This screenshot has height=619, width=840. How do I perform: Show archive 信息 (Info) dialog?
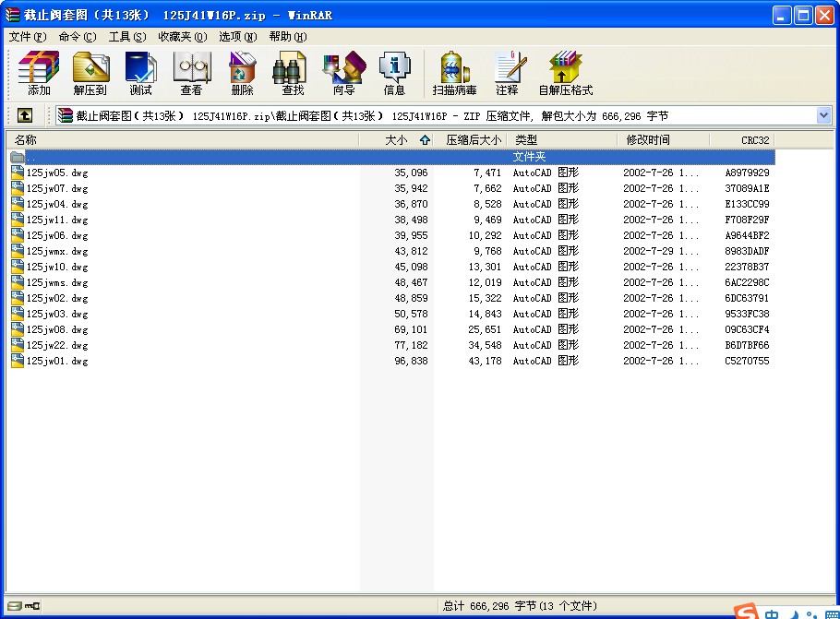[x=395, y=72]
